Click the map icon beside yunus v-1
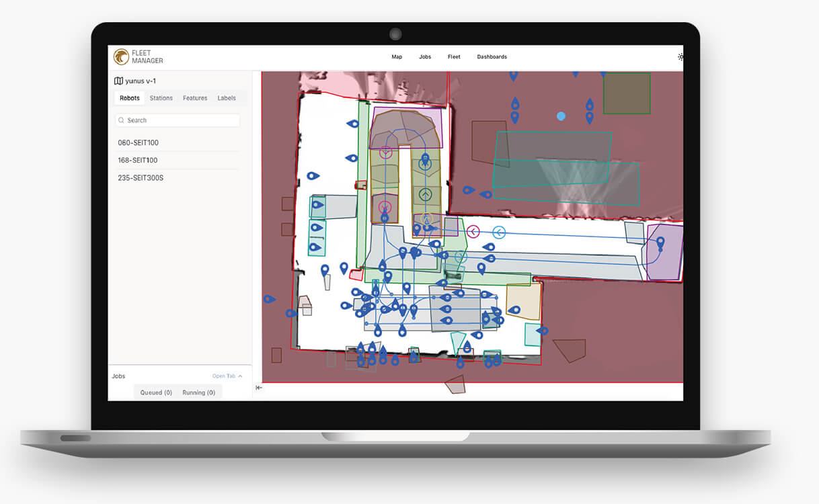Image resolution: width=819 pixels, height=504 pixels. (118, 81)
